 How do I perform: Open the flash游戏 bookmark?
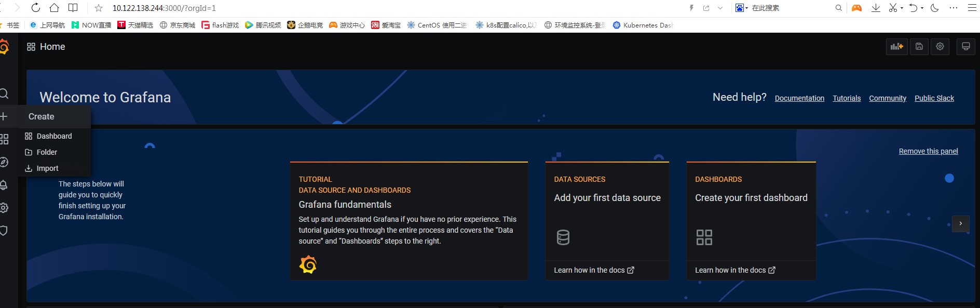(220, 25)
